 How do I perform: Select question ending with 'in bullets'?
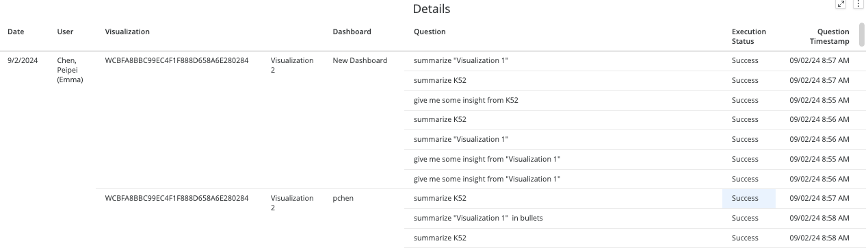478,218
